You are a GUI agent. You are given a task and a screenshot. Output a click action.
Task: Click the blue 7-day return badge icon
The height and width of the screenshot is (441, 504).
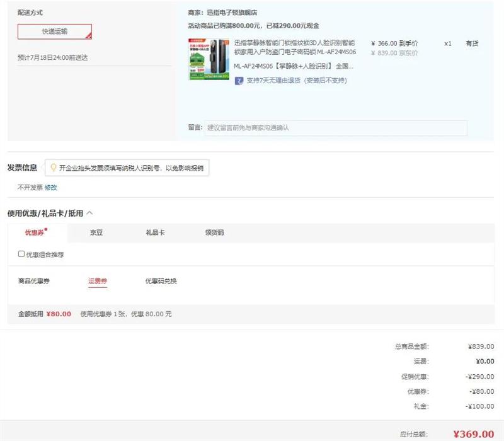(239, 81)
